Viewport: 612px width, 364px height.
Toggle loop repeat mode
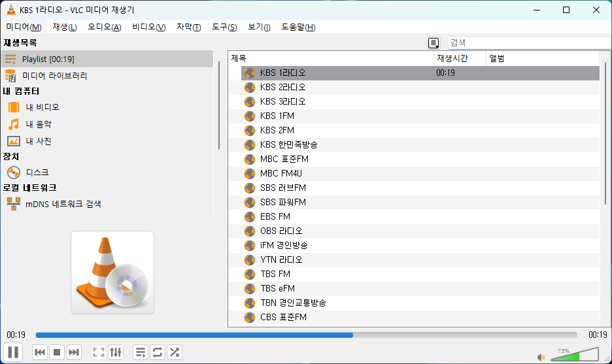(x=158, y=352)
